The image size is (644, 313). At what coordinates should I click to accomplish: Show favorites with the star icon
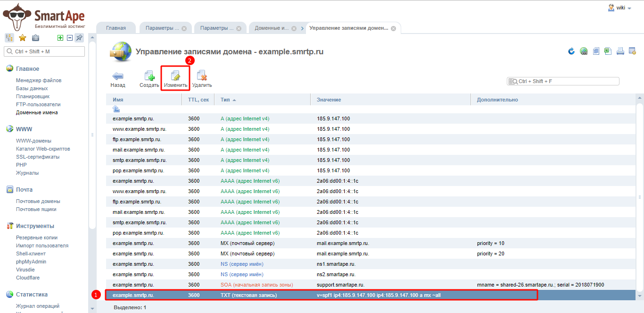click(22, 38)
